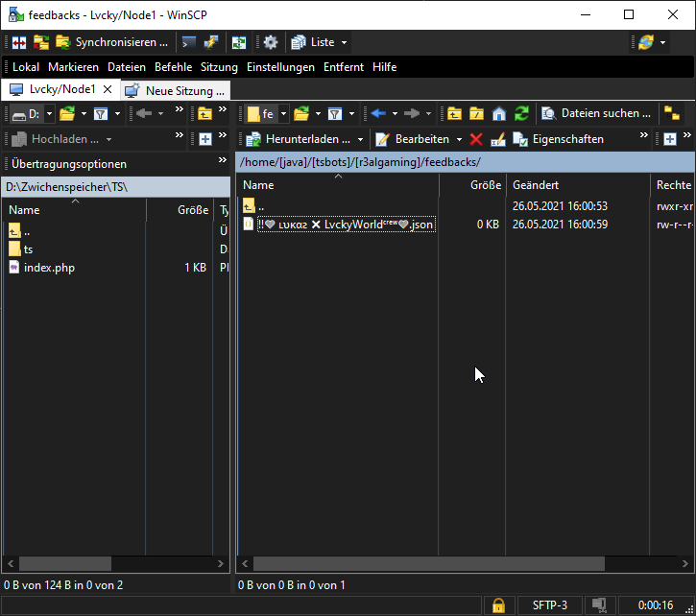The height and width of the screenshot is (616, 696).
Task: Click Dateien suchen button
Action: (x=596, y=113)
